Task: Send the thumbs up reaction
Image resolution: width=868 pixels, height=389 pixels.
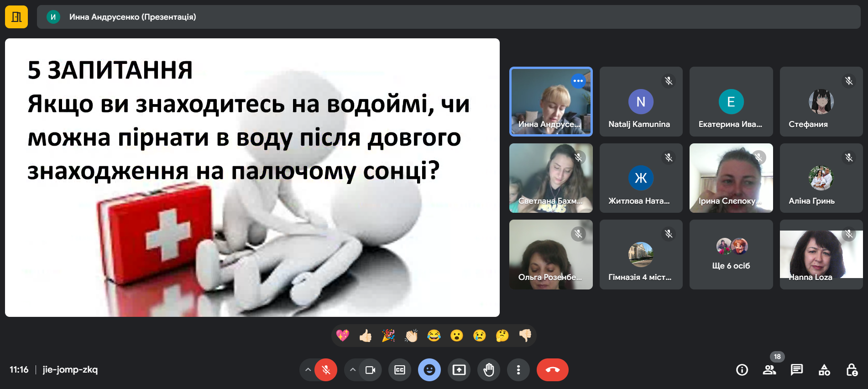Action: 365,336
